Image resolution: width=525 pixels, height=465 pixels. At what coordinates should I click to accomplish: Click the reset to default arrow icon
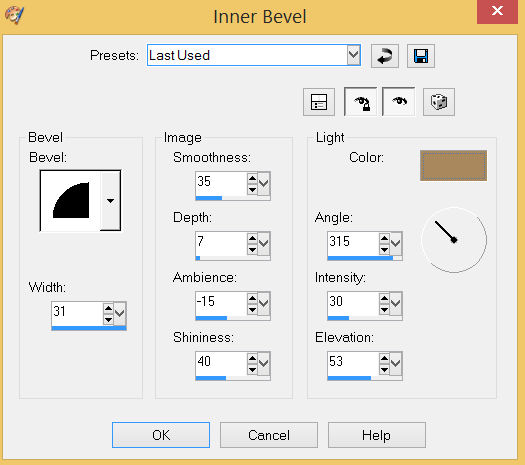pyautogui.click(x=385, y=56)
